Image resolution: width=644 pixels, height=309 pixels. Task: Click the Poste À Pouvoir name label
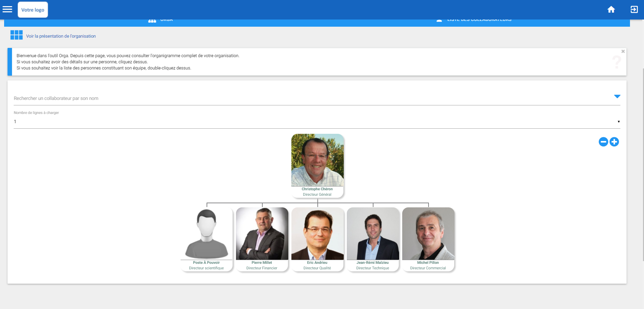pos(207,263)
